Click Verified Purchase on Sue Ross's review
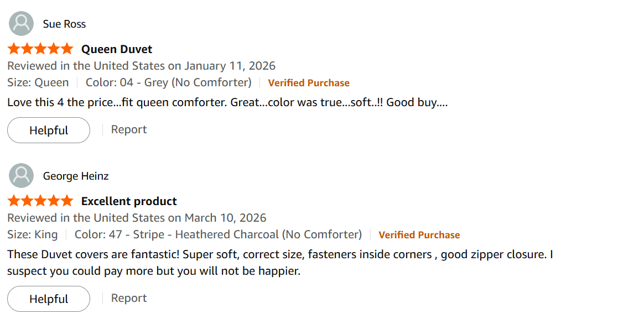This screenshot has width=644, height=319. (309, 83)
